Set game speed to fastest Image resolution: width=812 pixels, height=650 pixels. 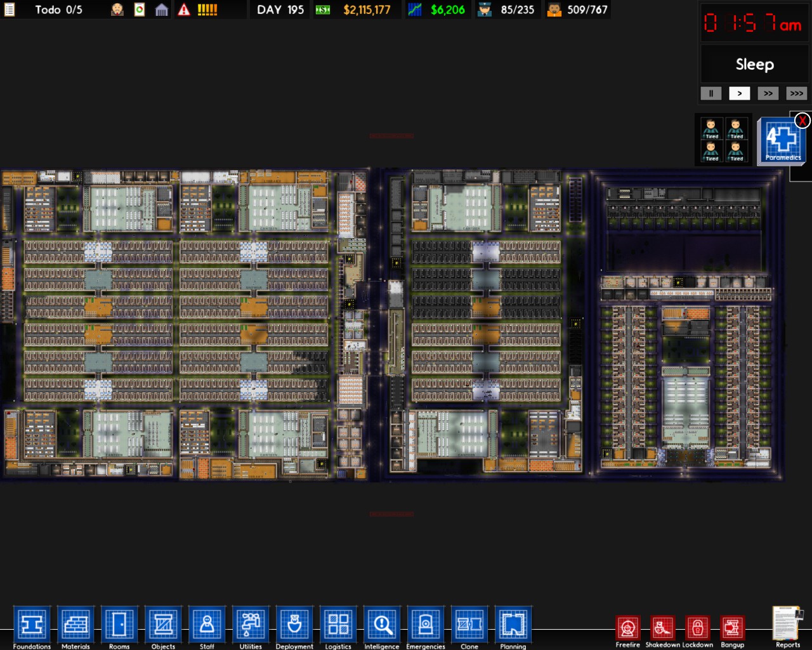point(797,93)
